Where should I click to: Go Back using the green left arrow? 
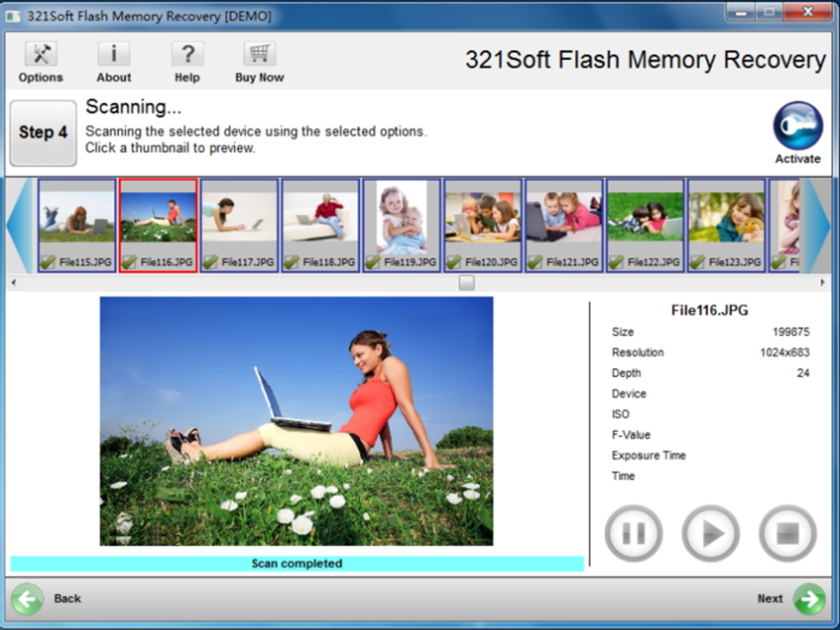[27, 599]
